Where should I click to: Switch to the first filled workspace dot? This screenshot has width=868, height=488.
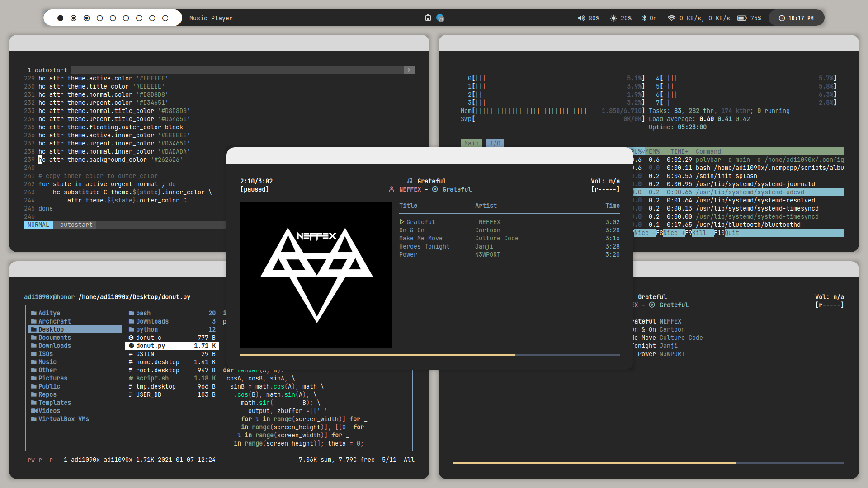point(61,18)
